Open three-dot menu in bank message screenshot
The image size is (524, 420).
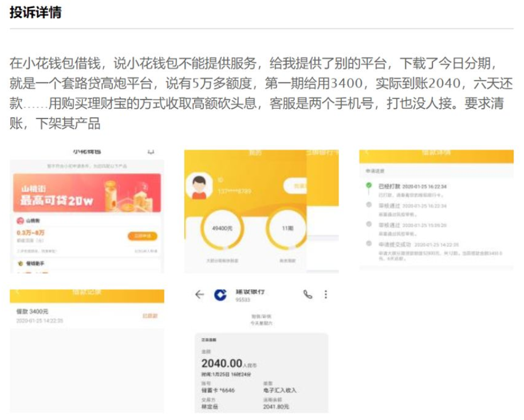point(326,295)
